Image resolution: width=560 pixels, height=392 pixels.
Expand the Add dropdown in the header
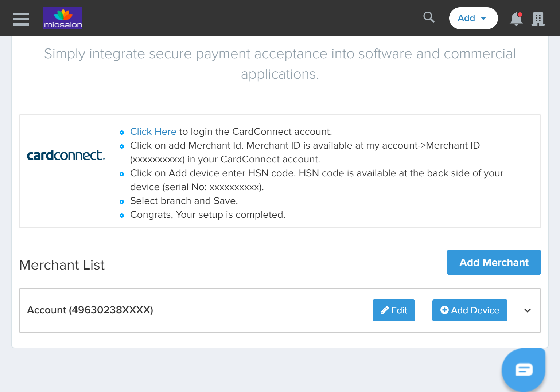tap(473, 18)
